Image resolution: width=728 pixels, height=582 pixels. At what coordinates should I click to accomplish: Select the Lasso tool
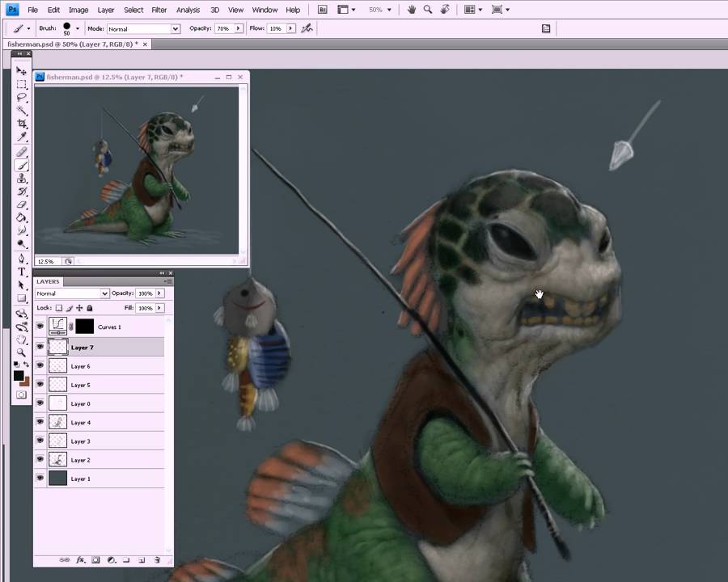pos(21,97)
